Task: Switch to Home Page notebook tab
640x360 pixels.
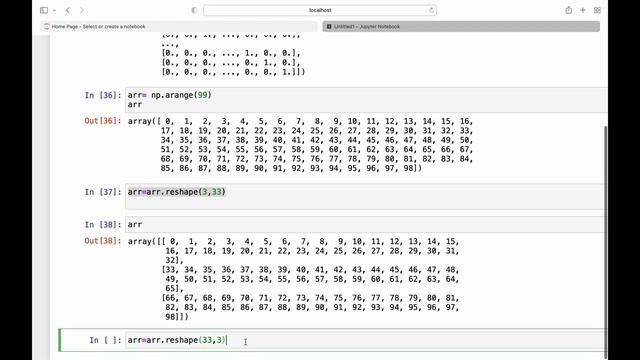Action: pyautogui.click(x=179, y=27)
